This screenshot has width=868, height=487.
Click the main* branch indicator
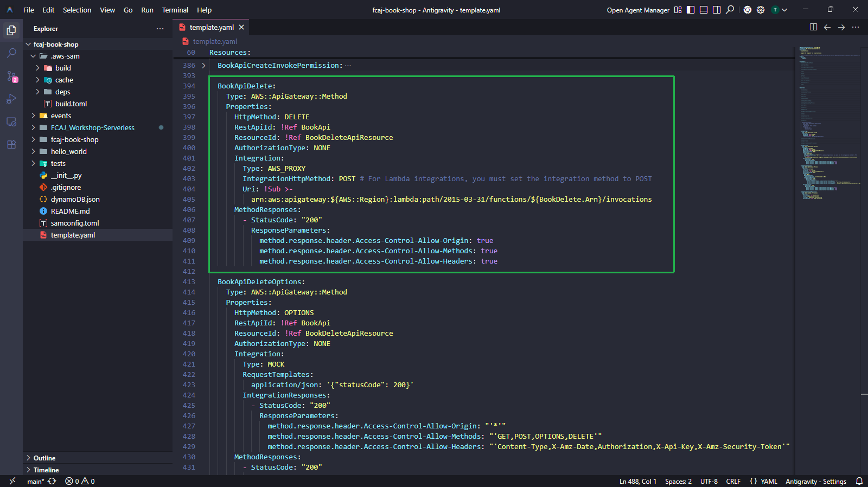(36, 482)
